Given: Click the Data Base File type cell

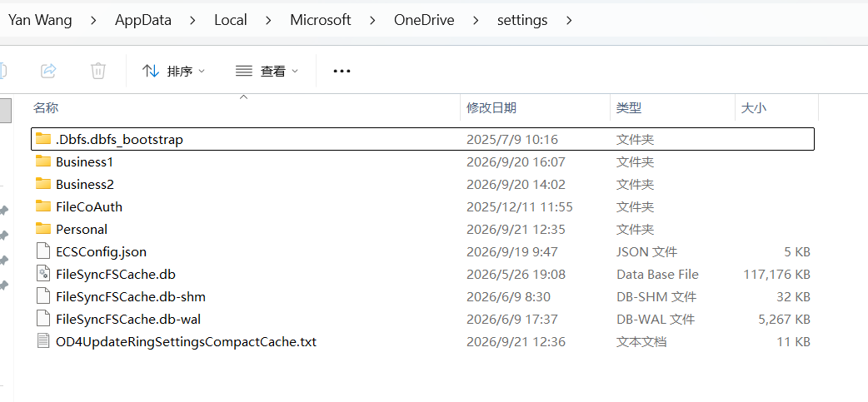Looking at the screenshot, I should tap(657, 275).
